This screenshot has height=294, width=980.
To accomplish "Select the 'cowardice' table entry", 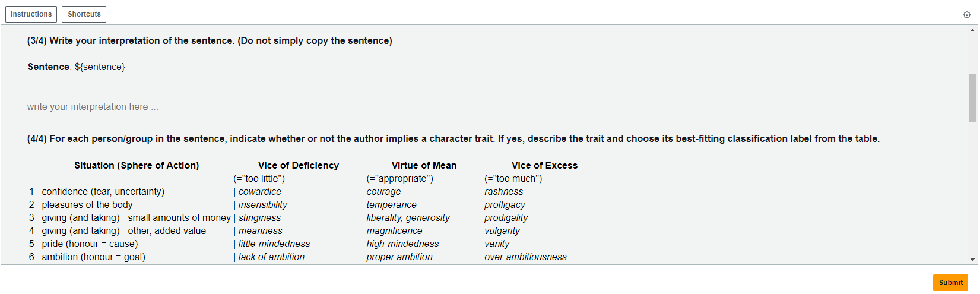I will pyautogui.click(x=260, y=191).
